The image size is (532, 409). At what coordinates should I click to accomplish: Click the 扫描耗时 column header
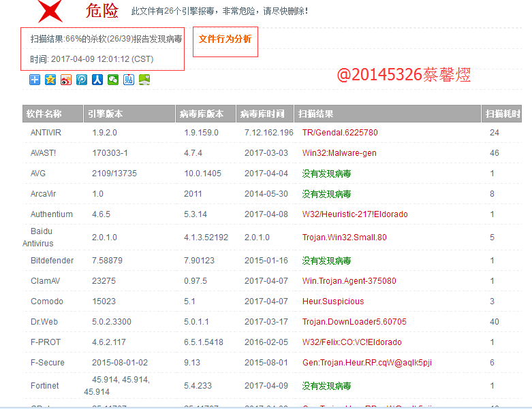tap(503, 114)
